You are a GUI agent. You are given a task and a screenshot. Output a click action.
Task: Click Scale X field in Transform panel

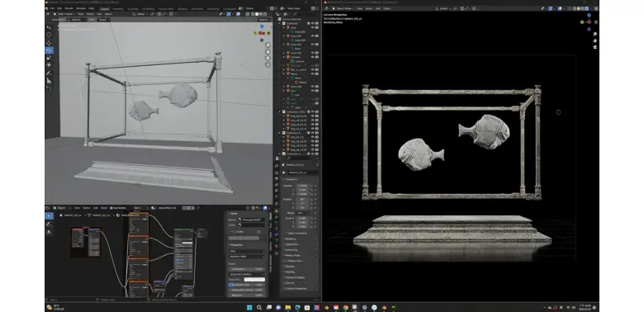[x=303, y=219]
